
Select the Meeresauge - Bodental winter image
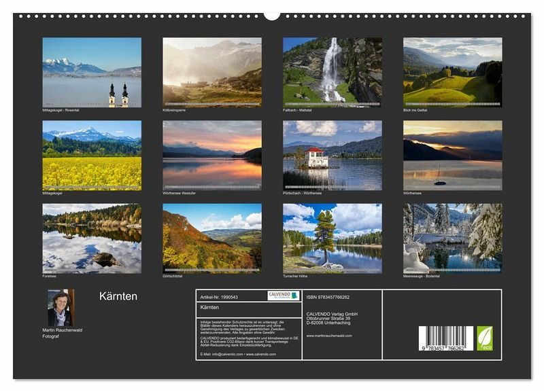pos(452,238)
